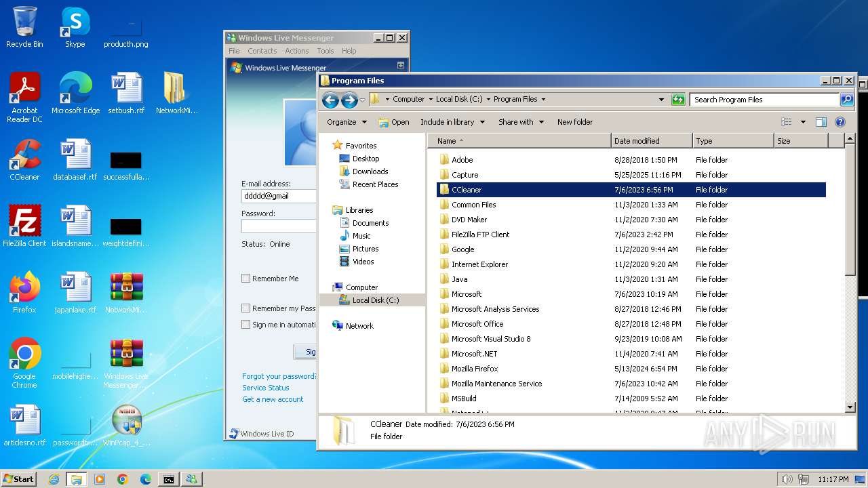868x488 pixels.
Task: Open the Share with dropdown
Action: click(x=521, y=122)
